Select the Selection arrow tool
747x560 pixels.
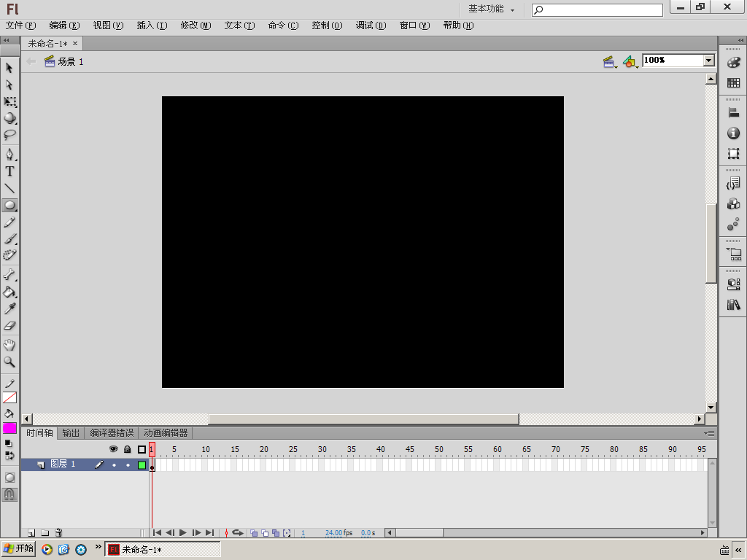pyautogui.click(x=9, y=68)
